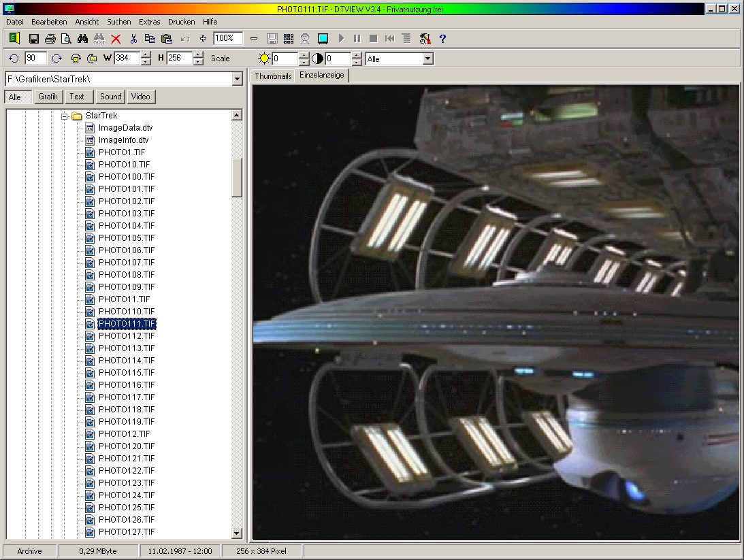Screen dimensions: 744x560
Task: Click the Scale button
Action: 220,59
